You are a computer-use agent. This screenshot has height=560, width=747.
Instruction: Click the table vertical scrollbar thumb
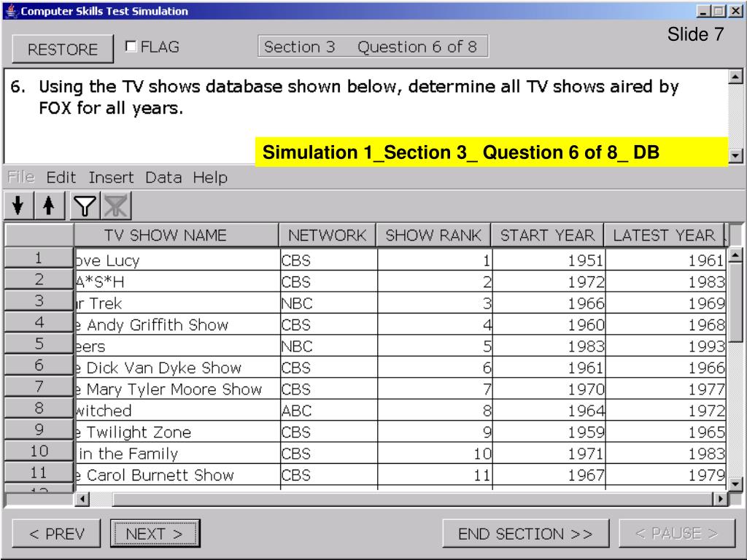coord(735,302)
